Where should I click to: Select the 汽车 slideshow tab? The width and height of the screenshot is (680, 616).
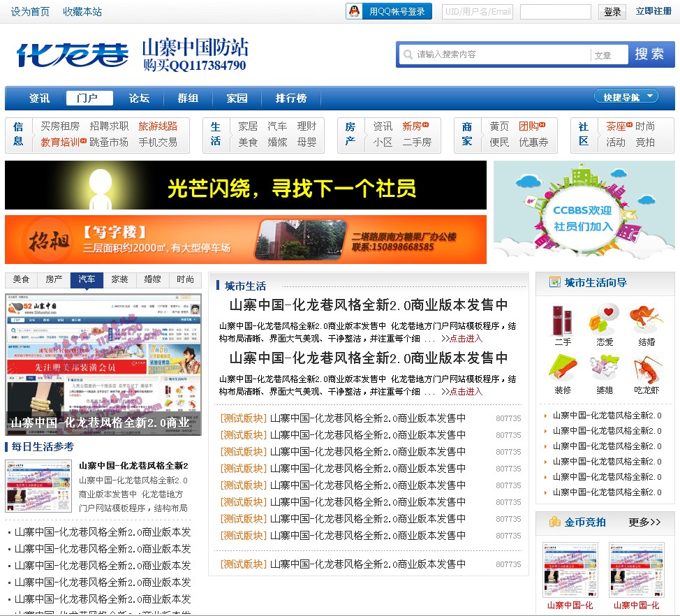point(87,280)
